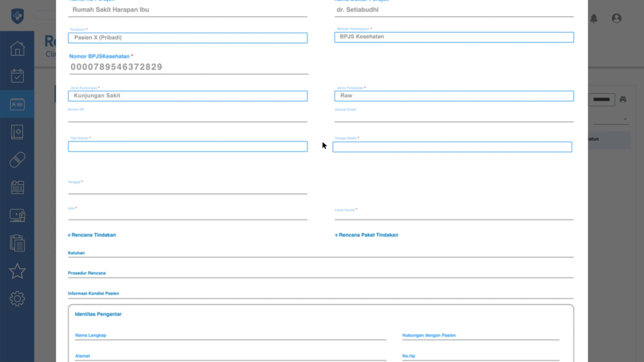This screenshot has width=644, height=362.
Task: Click the Keluhan text field
Action: coord(321,253)
